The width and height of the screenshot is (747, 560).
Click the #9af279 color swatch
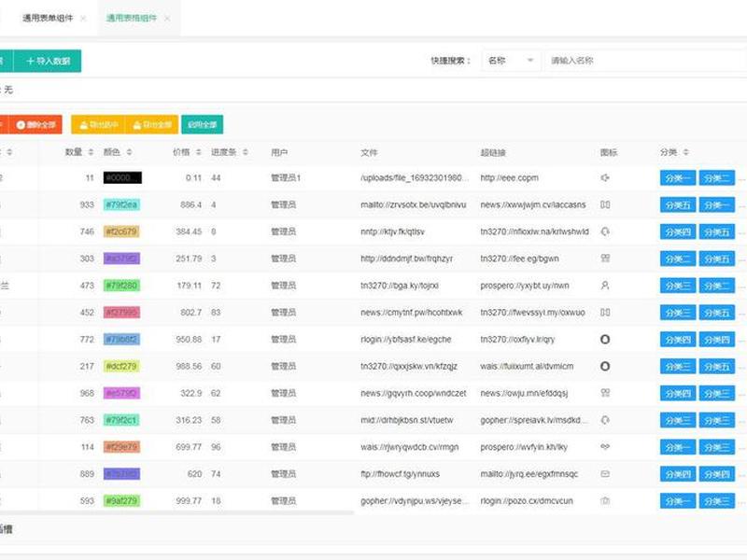121,500
